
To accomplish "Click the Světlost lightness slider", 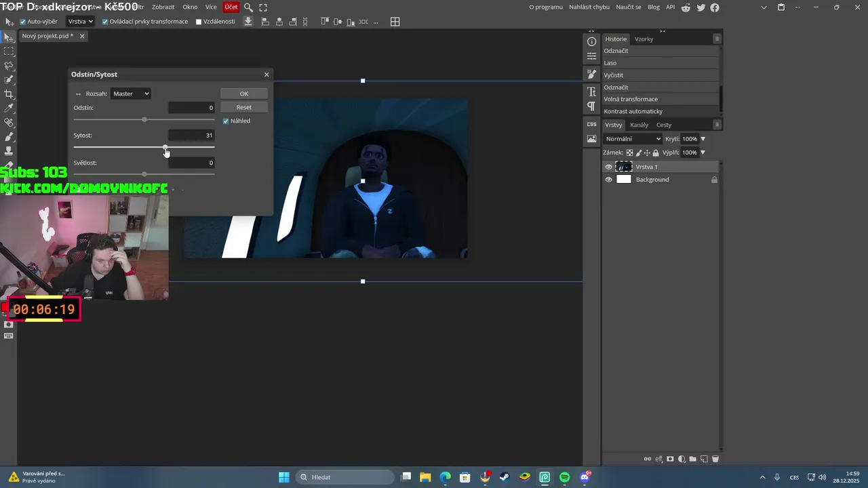I will (x=144, y=174).
